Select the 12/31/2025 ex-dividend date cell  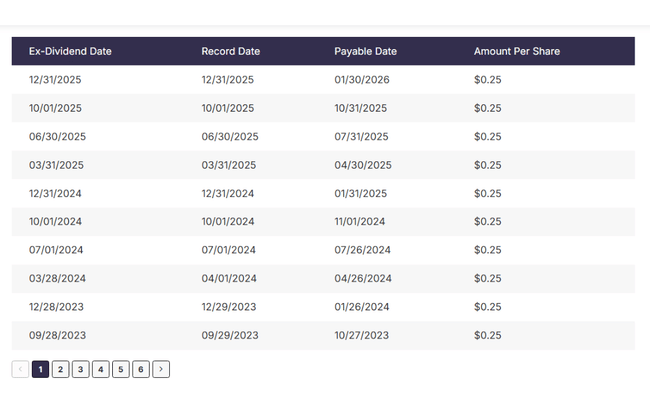tap(56, 80)
